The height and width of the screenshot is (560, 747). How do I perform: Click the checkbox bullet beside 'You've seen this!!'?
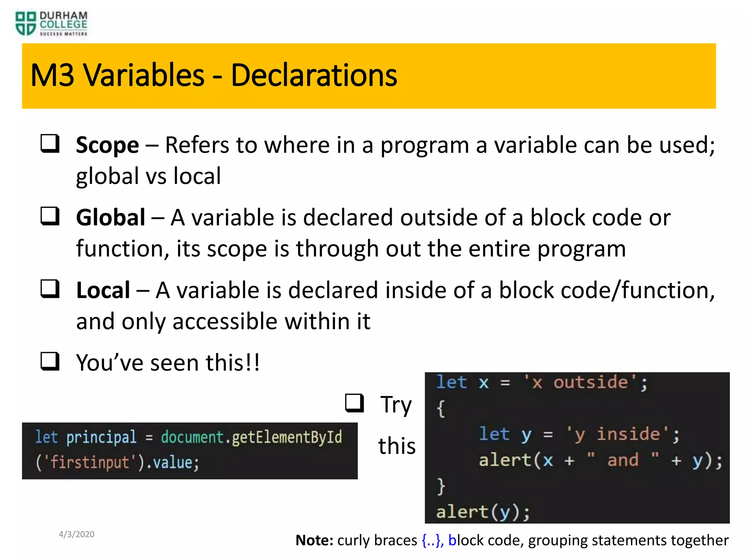(50, 361)
